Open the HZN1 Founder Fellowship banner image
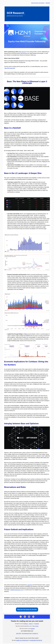This screenshot has height=644, width=54. (x=27, y=36)
